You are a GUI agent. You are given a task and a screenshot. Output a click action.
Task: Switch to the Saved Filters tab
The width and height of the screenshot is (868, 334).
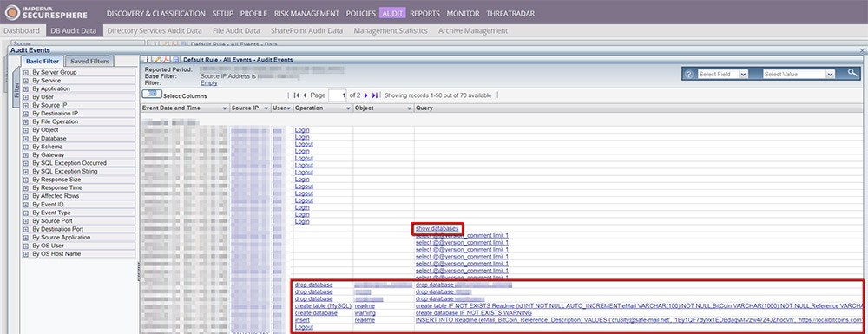pyautogui.click(x=89, y=61)
